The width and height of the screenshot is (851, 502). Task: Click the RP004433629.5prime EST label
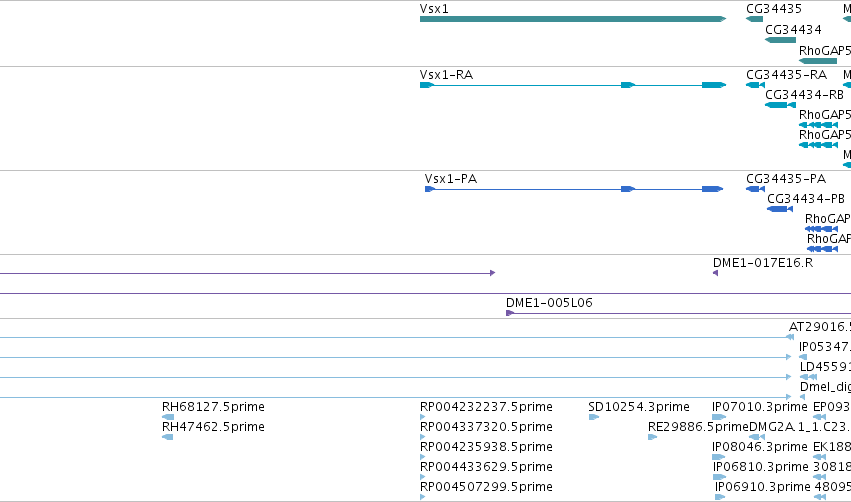486,467
